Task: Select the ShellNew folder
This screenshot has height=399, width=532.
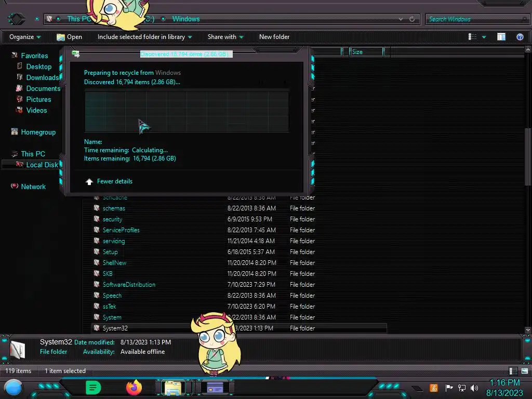Action: click(114, 262)
